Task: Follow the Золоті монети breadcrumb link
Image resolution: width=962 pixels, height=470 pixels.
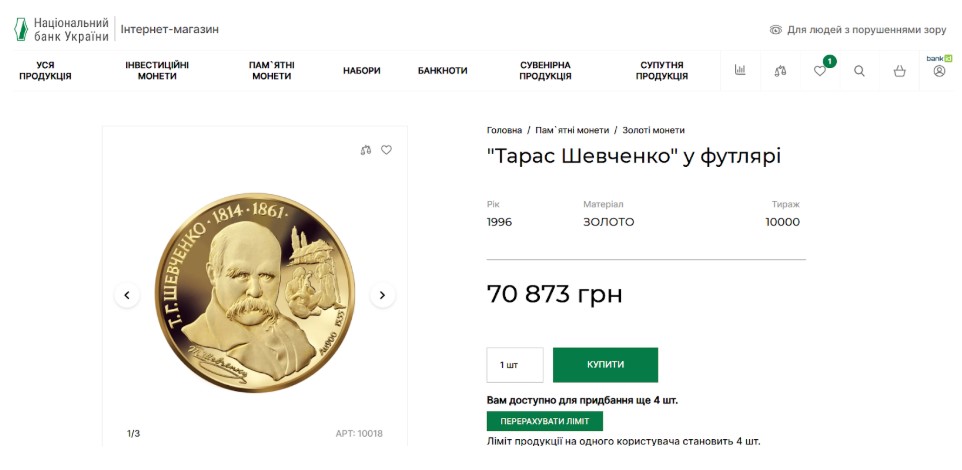Action: pos(653,130)
